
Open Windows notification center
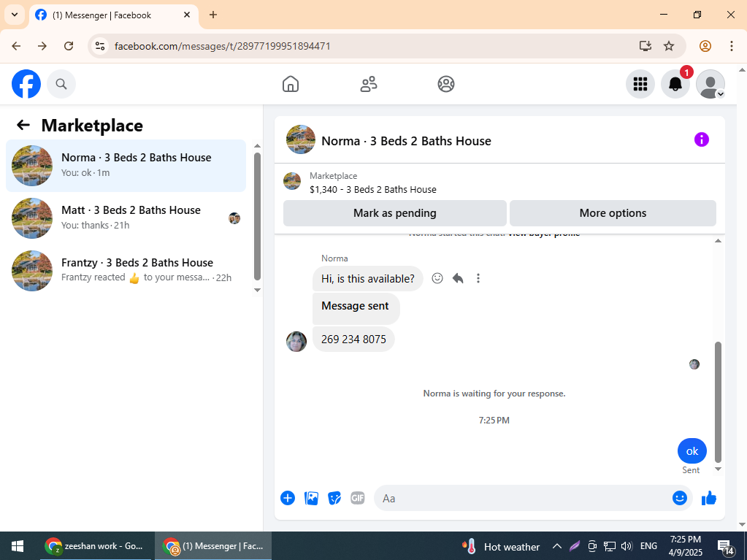726,547
